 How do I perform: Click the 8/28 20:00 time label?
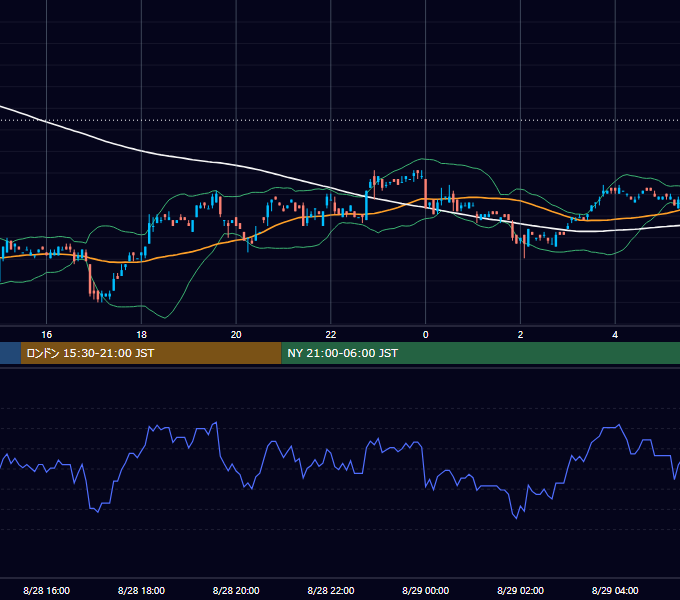click(x=236, y=590)
